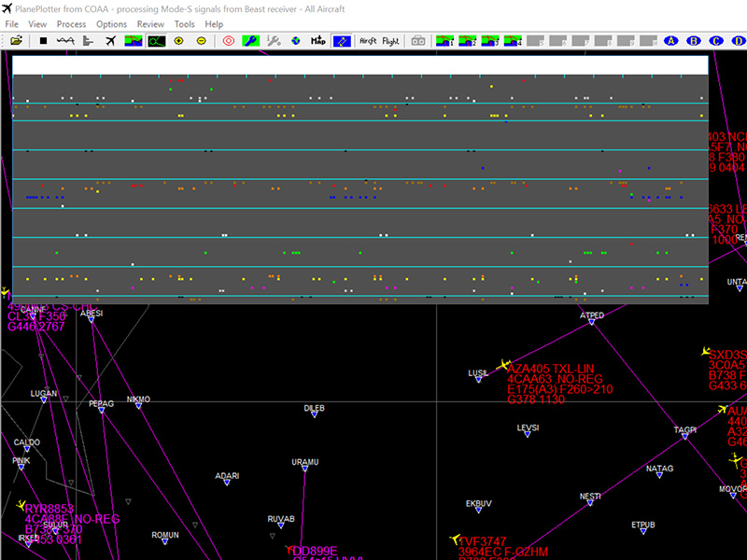Open options with green wrench icon
This screenshot has width=747, height=560.
(x=250, y=41)
